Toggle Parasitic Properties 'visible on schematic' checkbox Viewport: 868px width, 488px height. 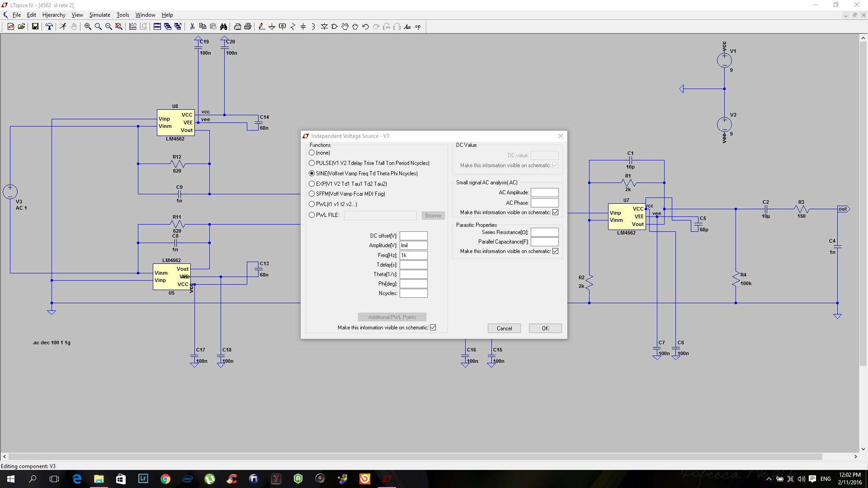coord(555,251)
